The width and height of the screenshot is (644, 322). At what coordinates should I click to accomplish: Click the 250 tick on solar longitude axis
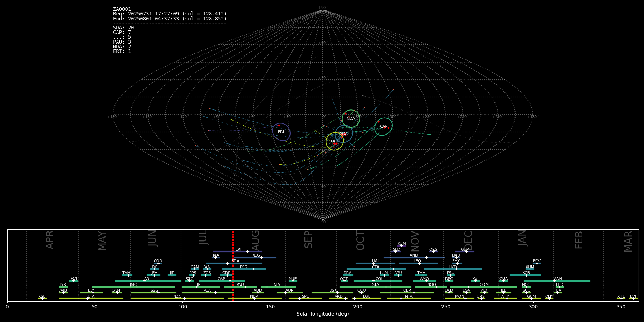pyautogui.click(x=445, y=307)
